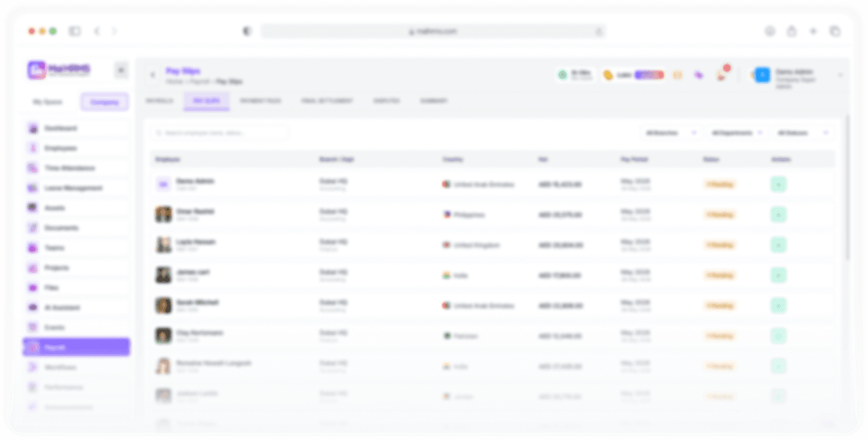Click the Pending badge for Demo Admin

[x=720, y=184]
